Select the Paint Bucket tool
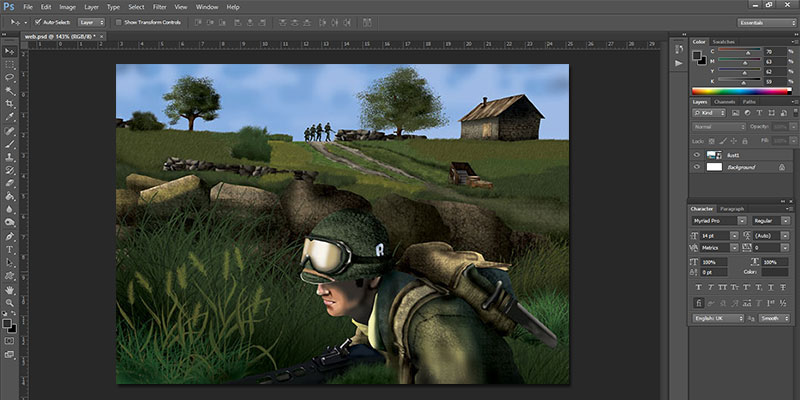This screenshot has width=800, height=400. point(10,196)
